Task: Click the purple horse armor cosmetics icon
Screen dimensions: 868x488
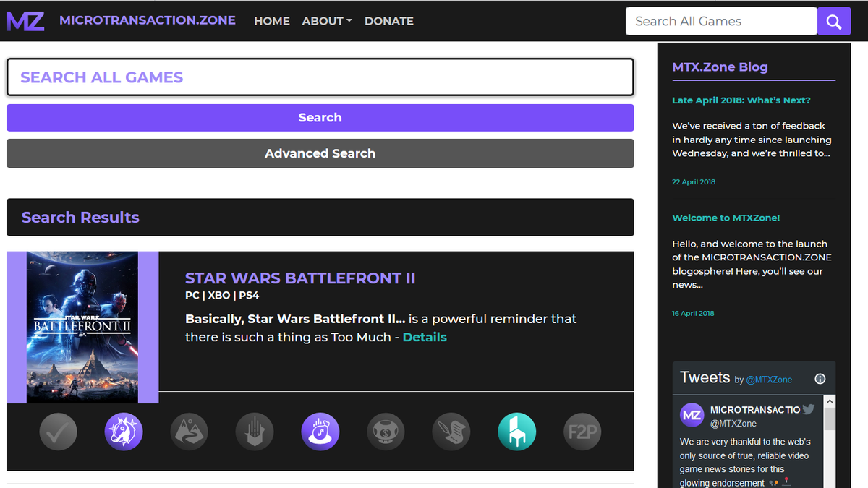Action: tap(124, 432)
